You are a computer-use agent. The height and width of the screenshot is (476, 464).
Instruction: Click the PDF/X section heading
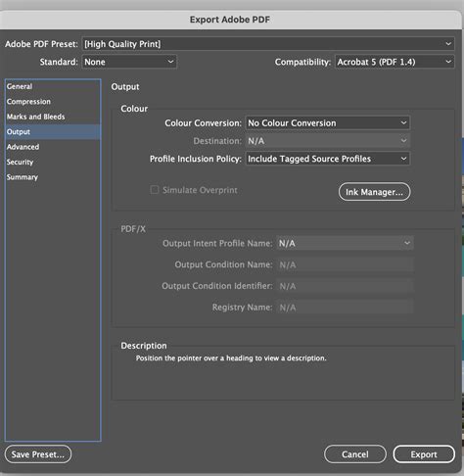[x=133, y=229]
